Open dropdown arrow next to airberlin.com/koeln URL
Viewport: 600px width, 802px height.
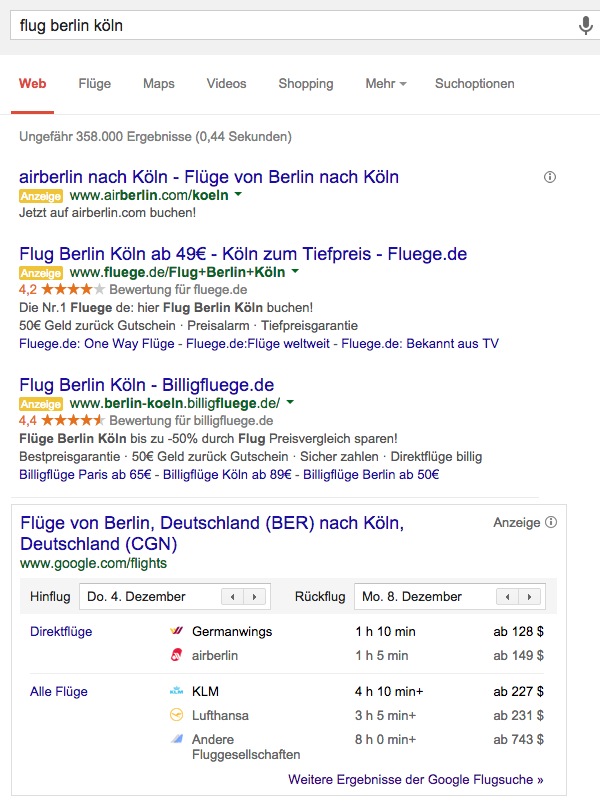click(238, 195)
